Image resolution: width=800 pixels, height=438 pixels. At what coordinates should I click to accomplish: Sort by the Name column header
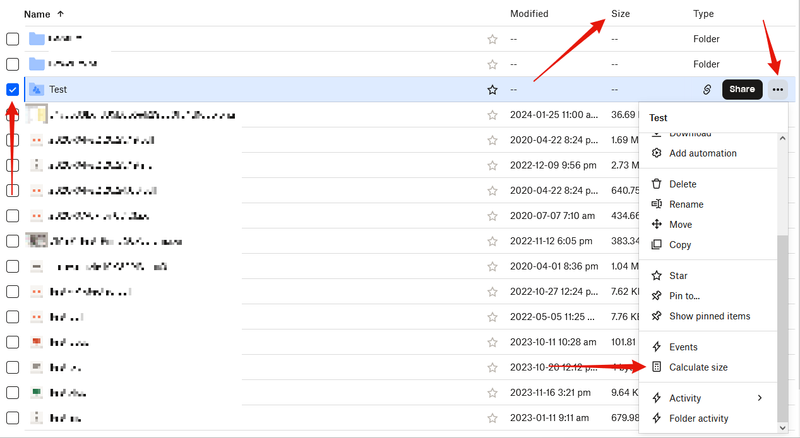click(37, 14)
